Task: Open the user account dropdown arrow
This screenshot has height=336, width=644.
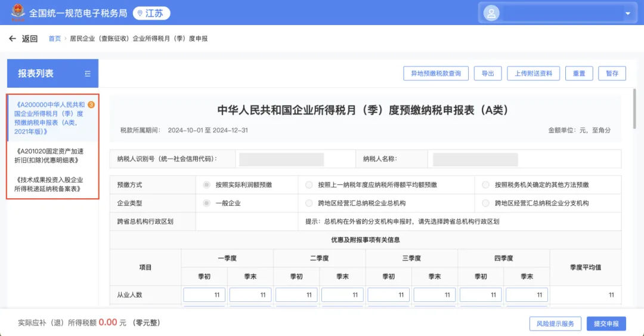Action: pyautogui.click(x=627, y=13)
